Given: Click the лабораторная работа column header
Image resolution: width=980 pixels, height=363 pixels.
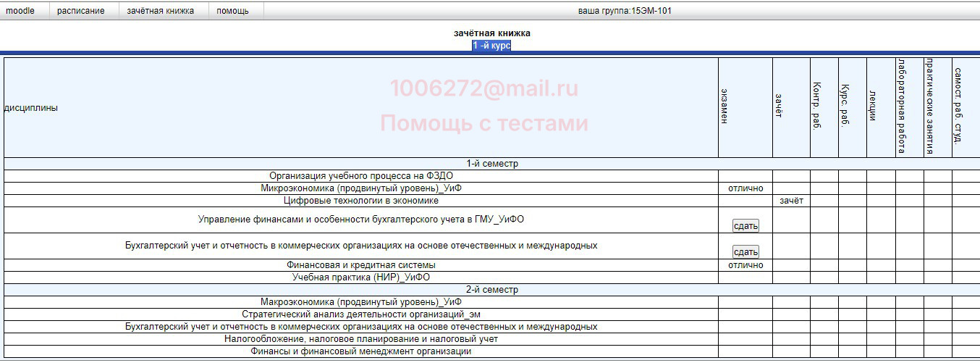Looking at the screenshot, I should tap(902, 107).
